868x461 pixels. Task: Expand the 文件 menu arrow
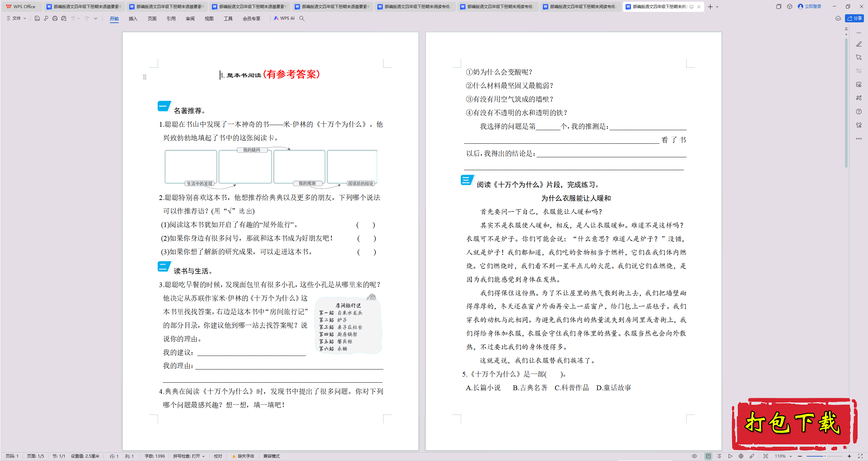pyautogui.click(x=25, y=18)
